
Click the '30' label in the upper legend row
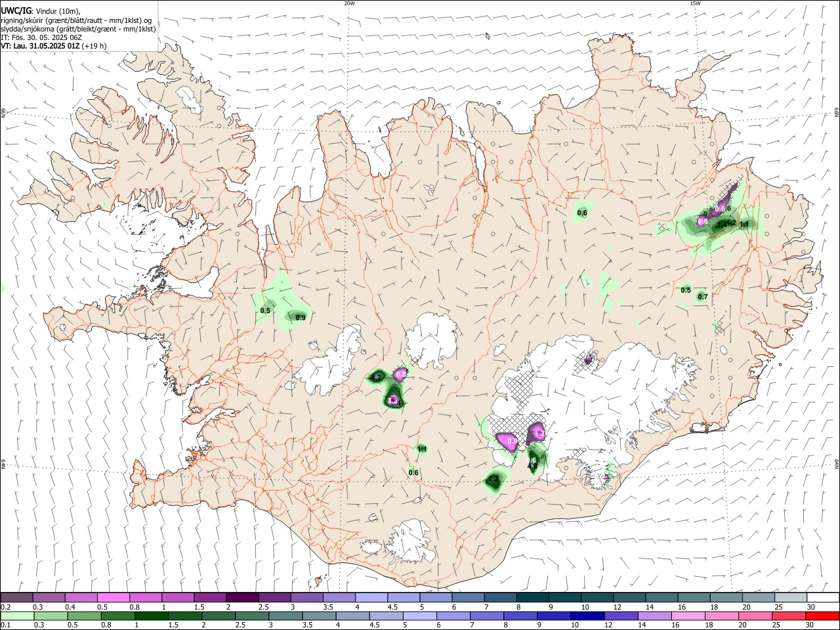811,607
